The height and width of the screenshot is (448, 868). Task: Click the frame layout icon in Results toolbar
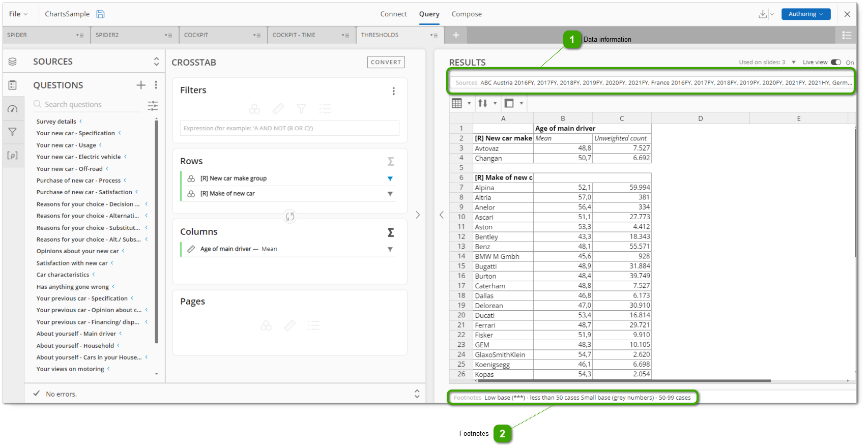click(509, 103)
